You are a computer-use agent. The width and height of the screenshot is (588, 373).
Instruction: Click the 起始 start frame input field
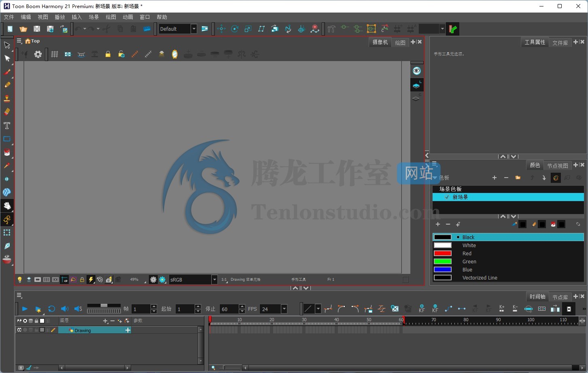tap(185, 309)
